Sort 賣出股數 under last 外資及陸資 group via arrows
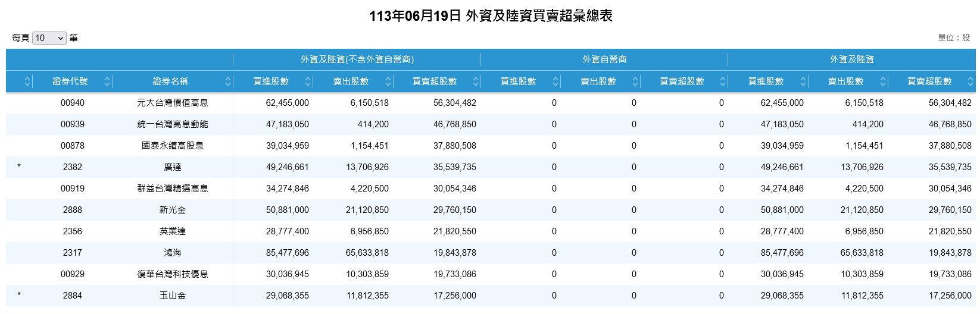 [x=883, y=81]
